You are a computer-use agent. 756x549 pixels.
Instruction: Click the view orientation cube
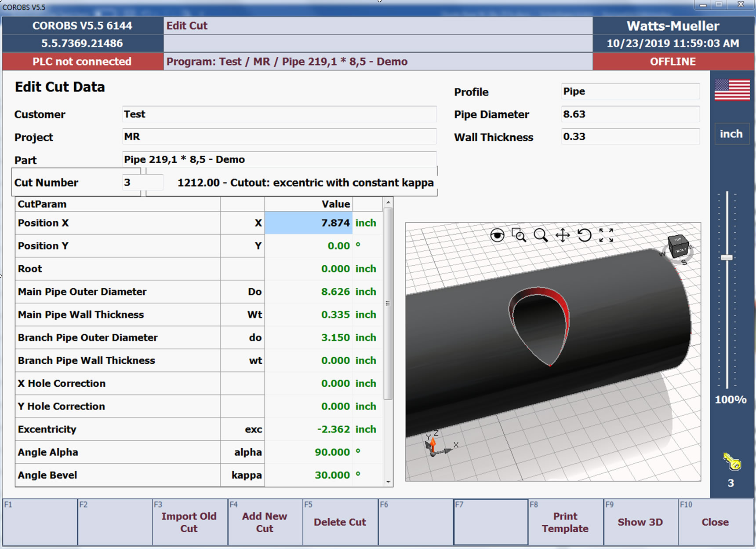tap(678, 247)
